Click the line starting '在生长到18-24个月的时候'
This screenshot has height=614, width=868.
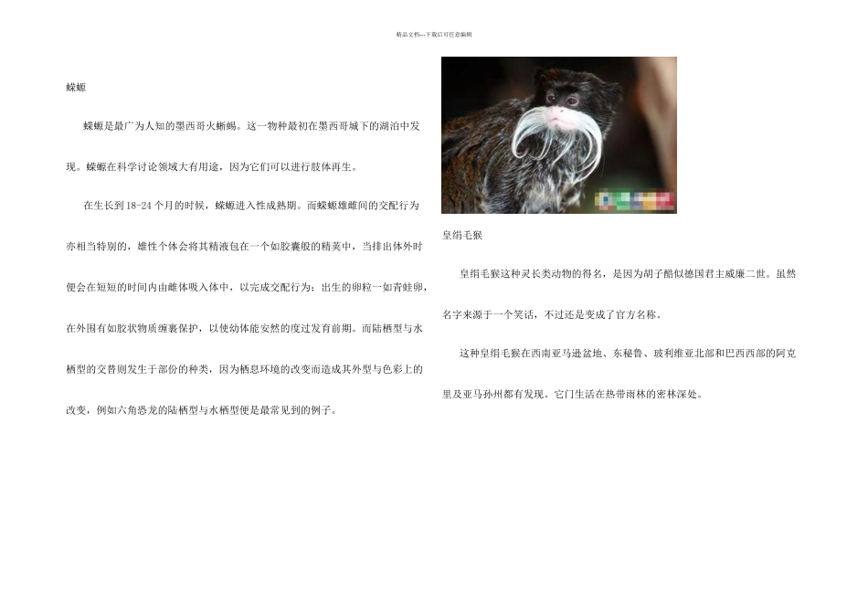click(x=250, y=206)
